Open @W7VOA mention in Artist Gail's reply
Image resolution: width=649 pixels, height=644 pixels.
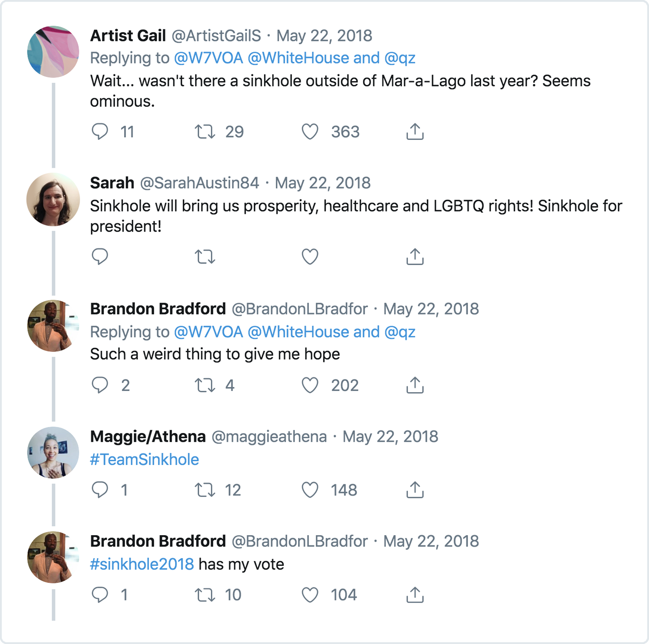[208, 58]
